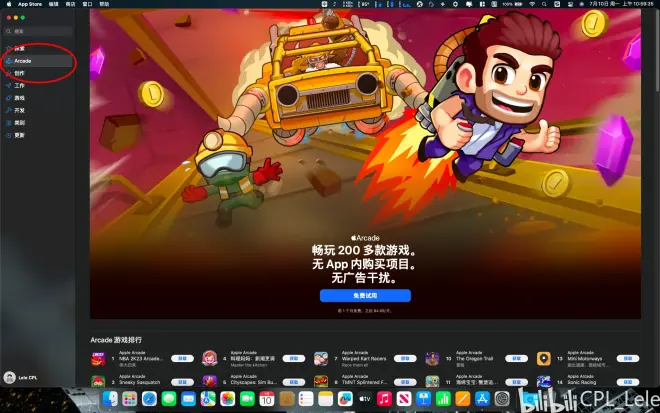The width and height of the screenshot is (660, 413).
Task: Open the 类别 (Categories) sidebar item
Action: pos(20,122)
